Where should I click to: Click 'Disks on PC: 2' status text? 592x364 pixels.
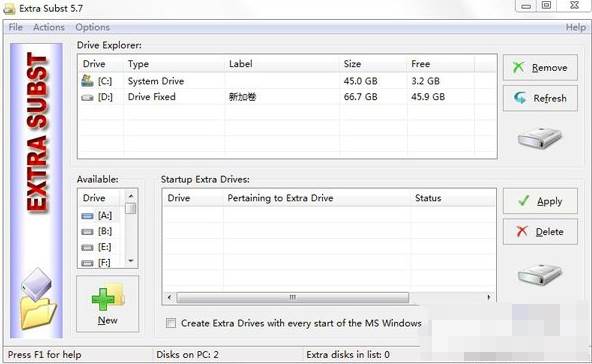(187, 355)
